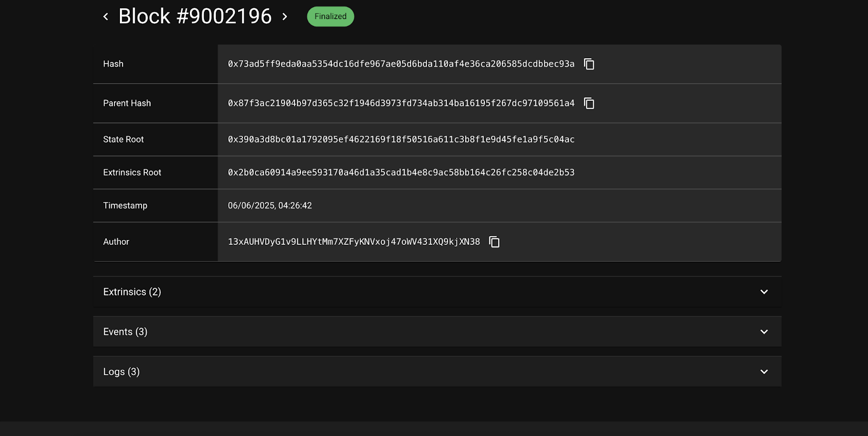
Task: Click the State Root hash value
Action: [401, 140]
